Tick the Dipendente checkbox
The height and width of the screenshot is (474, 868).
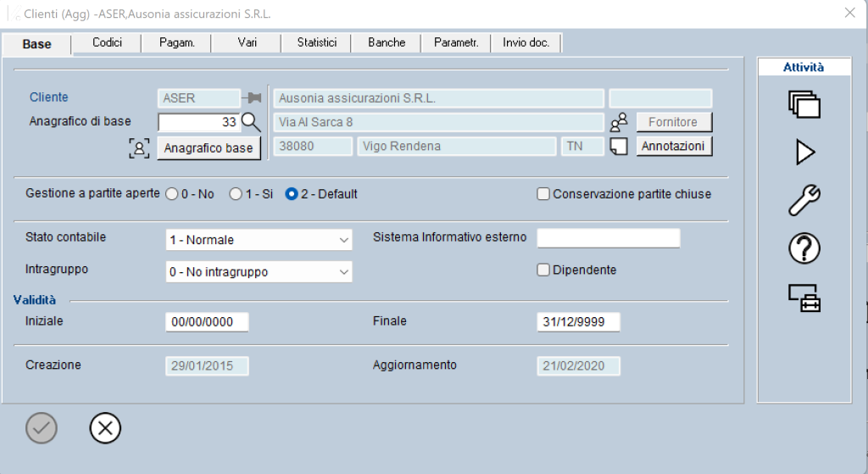[543, 270]
